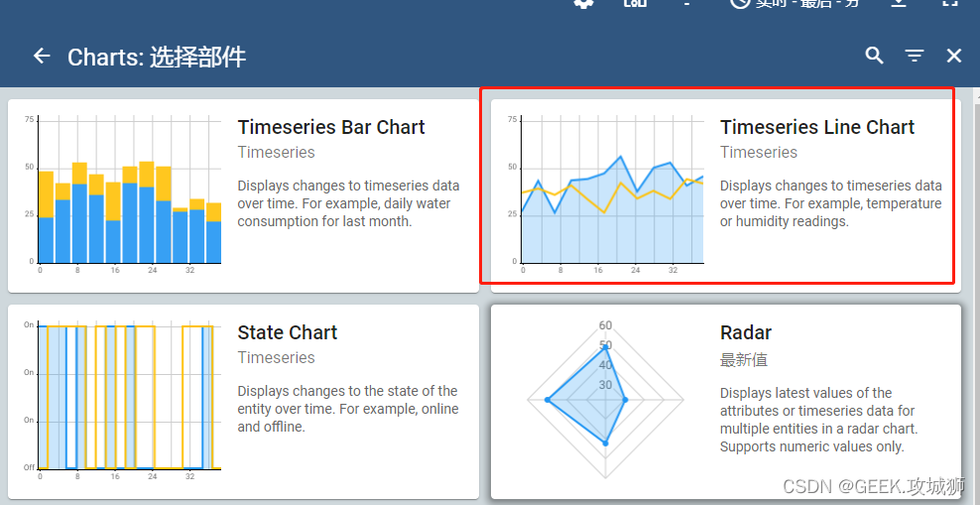Open the filter options icon
This screenshot has height=505, width=980.
(915, 57)
